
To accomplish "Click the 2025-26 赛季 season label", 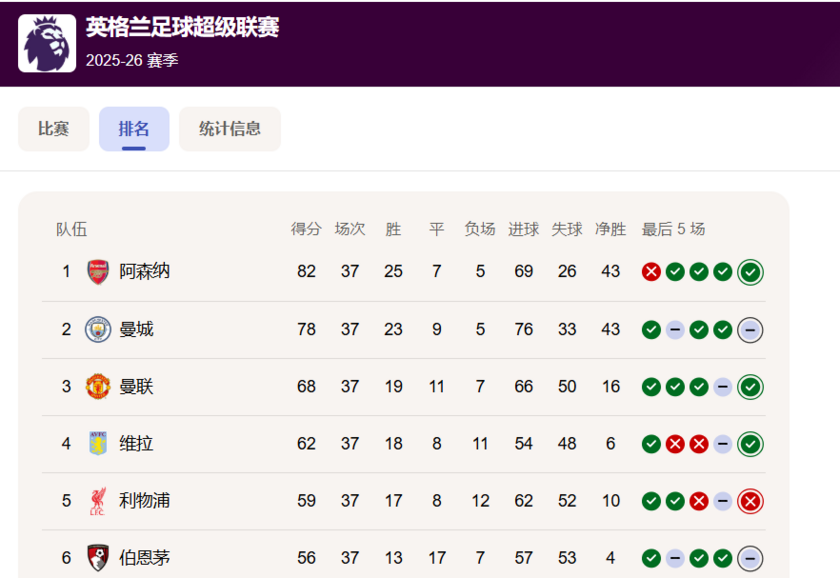I will (132, 61).
